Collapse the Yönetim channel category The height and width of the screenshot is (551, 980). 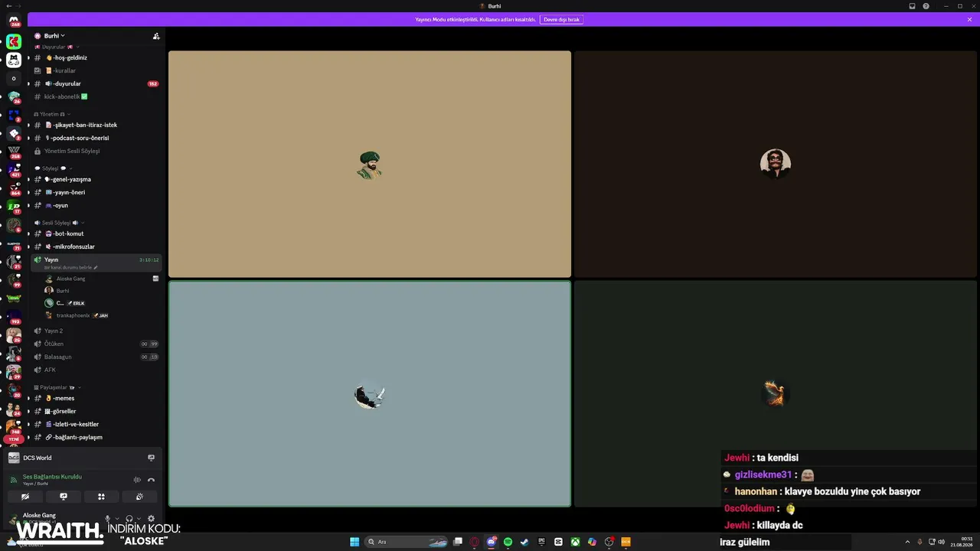coord(52,114)
